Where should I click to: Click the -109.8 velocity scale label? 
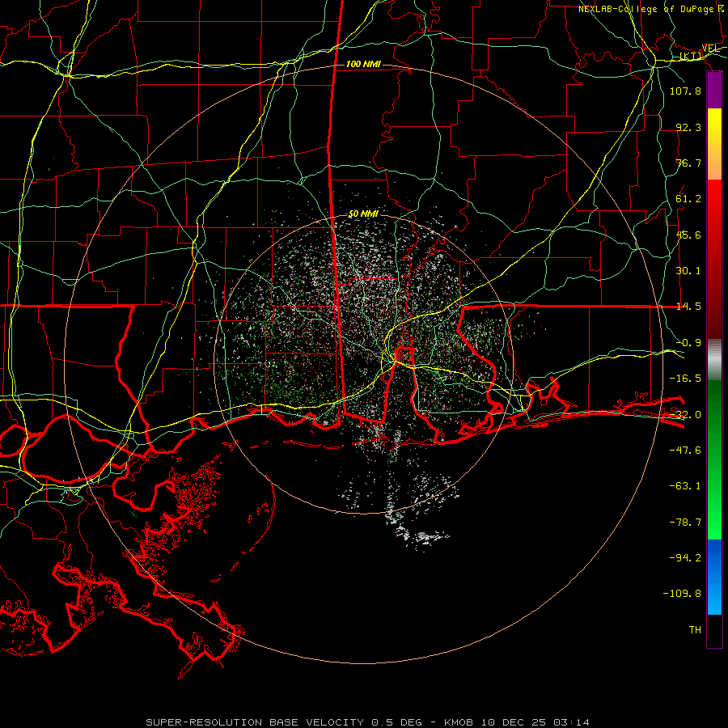(682, 594)
